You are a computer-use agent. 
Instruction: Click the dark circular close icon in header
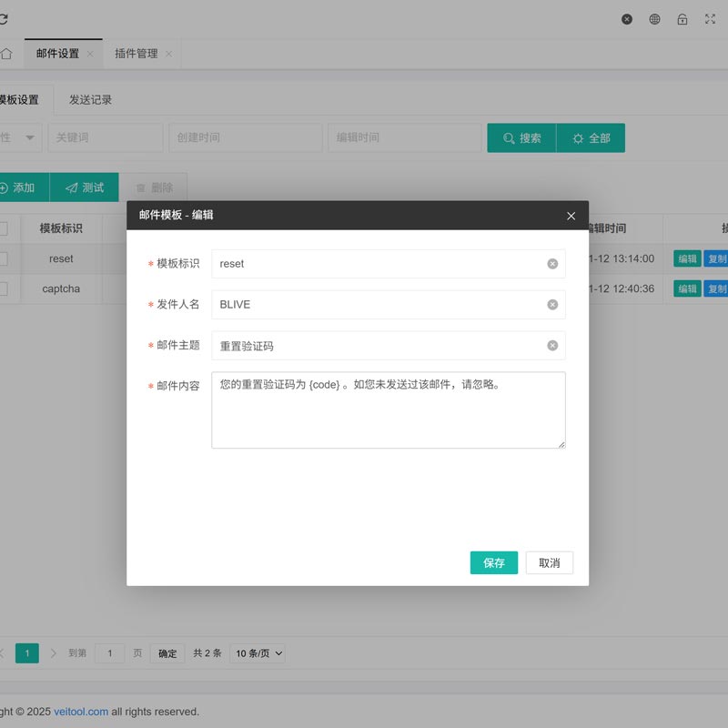tap(627, 18)
